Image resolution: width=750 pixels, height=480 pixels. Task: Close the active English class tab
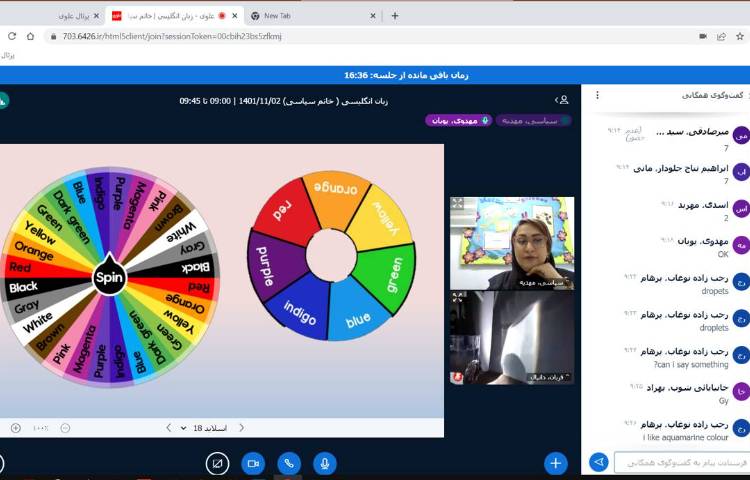[234, 16]
